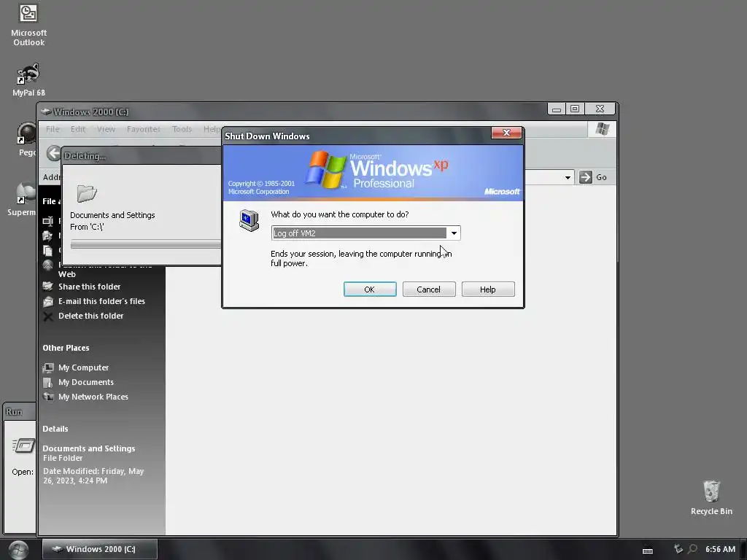Open My Computer link in Other Places
747x560 pixels.
(83, 367)
